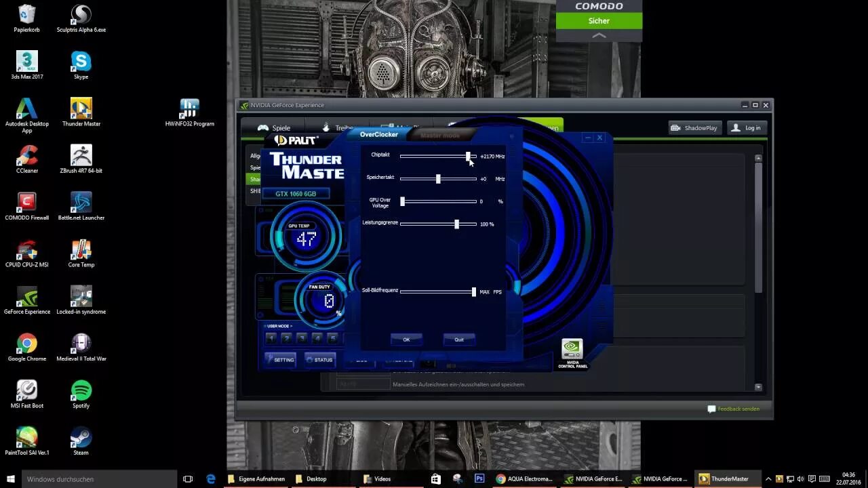The height and width of the screenshot is (488, 868).
Task: Open Medieval II Total War shortcut
Action: point(81,347)
